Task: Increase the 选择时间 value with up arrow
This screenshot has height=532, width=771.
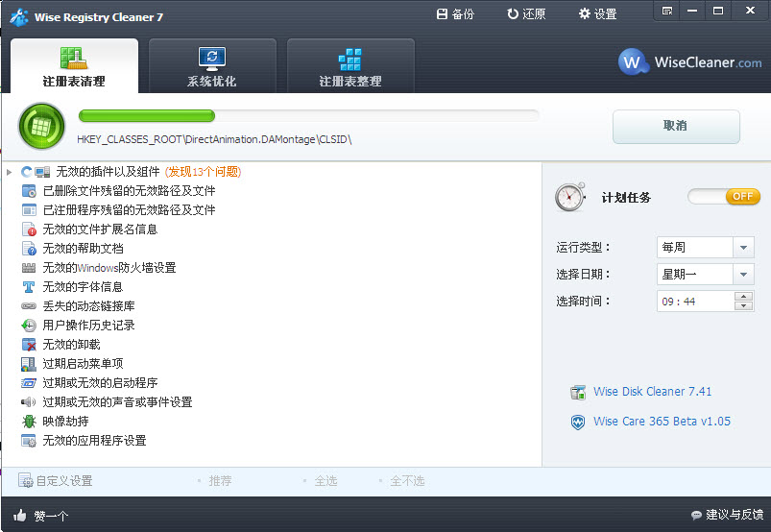Action: [x=743, y=296]
